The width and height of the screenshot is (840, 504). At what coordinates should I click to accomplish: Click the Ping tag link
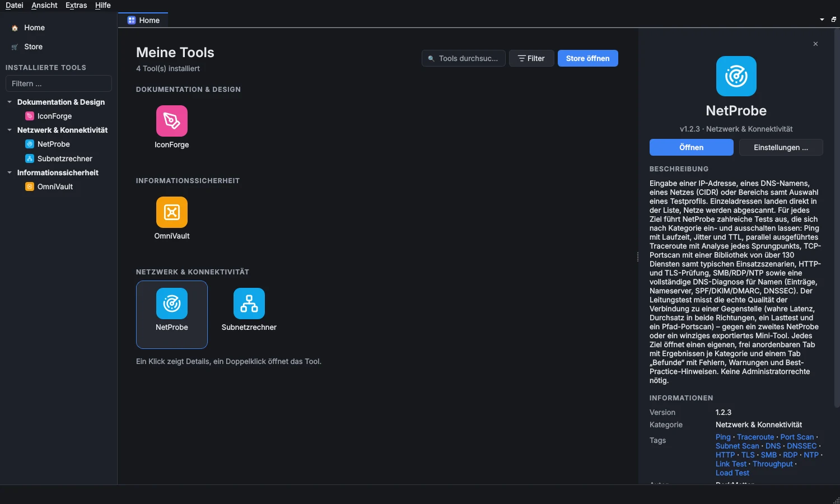723,437
